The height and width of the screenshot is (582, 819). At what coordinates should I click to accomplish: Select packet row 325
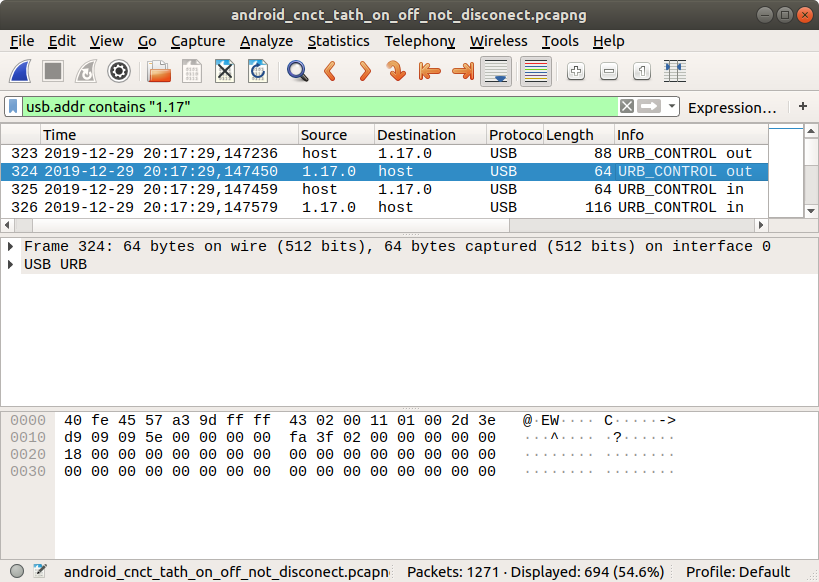(x=384, y=190)
